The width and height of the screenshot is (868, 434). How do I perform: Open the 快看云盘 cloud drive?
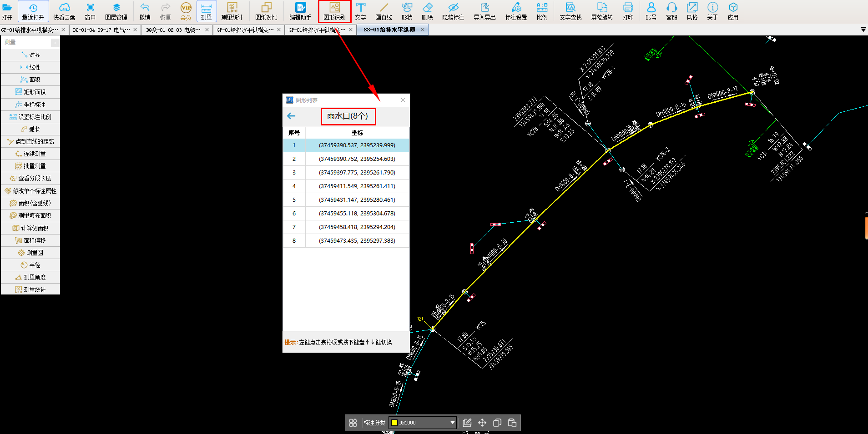click(x=64, y=11)
